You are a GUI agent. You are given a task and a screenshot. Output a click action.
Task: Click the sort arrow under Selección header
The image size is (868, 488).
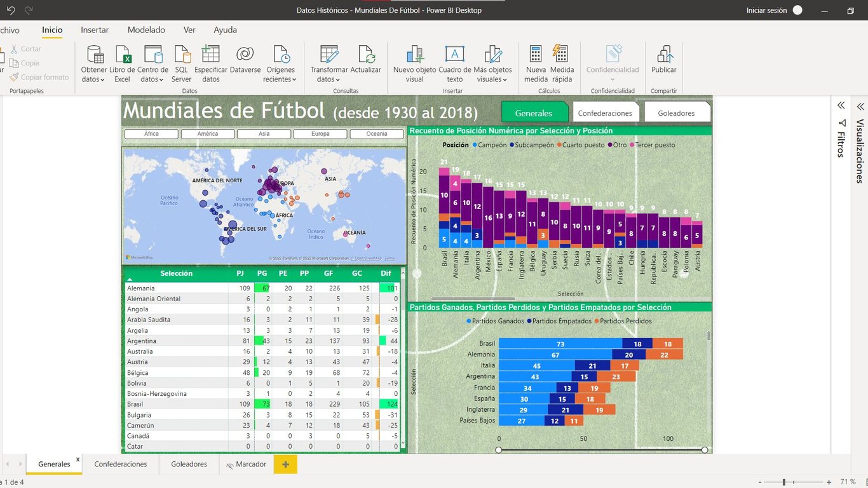pyautogui.click(x=130, y=280)
